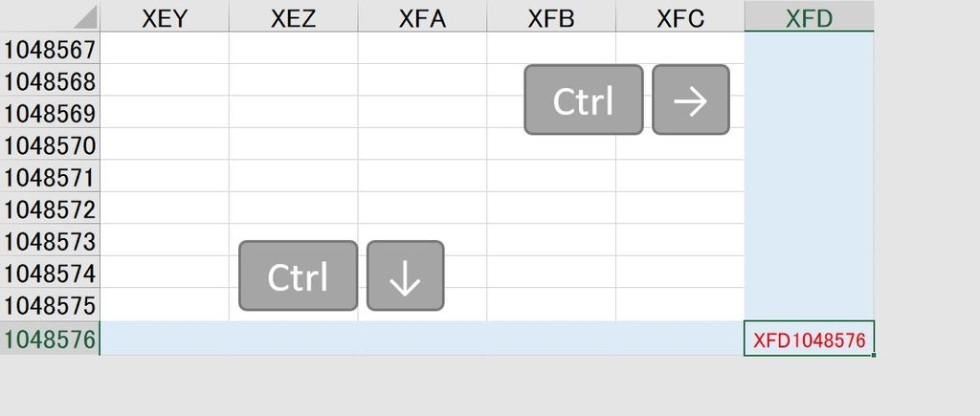Click the right arrow key graphic
The width and height of the screenshot is (980, 416).
pos(690,100)
